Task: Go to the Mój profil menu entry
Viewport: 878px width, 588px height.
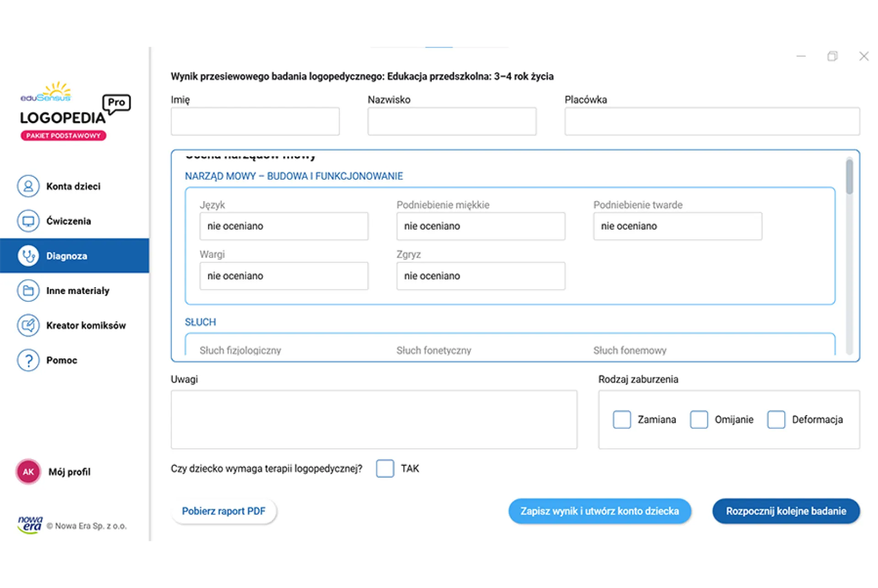Action: click(70, 472)
